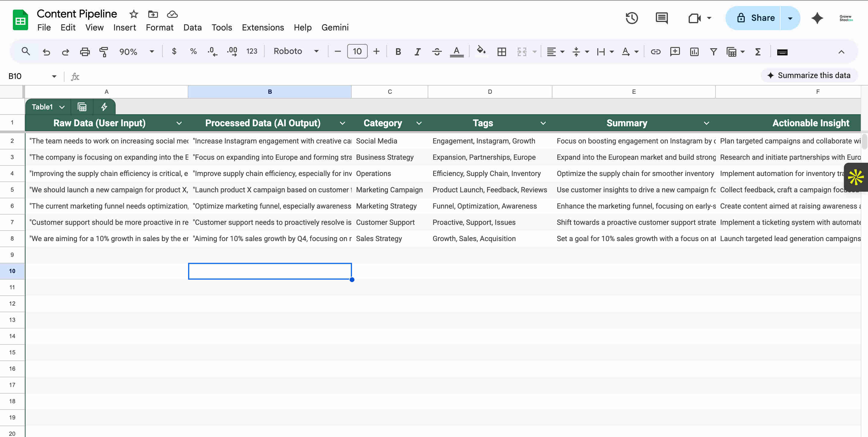Click the table view icon beside Table1

click(82, 107)
